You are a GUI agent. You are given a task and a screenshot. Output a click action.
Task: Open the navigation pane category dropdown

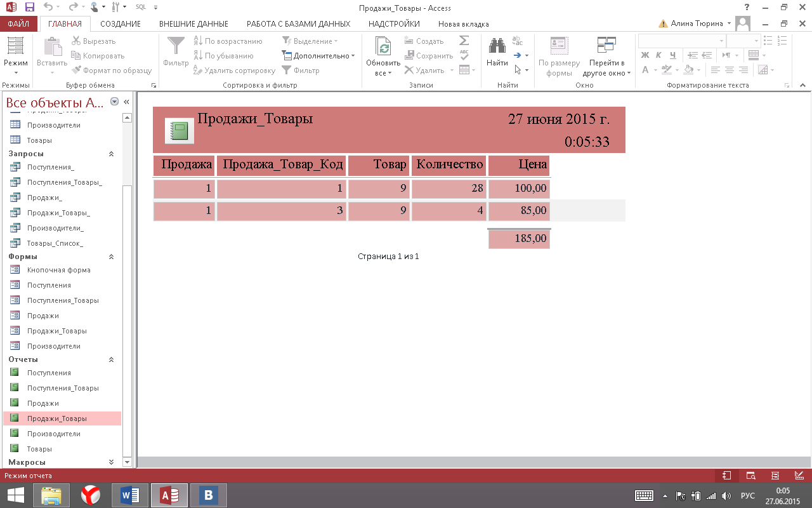(x=114, y=102)
